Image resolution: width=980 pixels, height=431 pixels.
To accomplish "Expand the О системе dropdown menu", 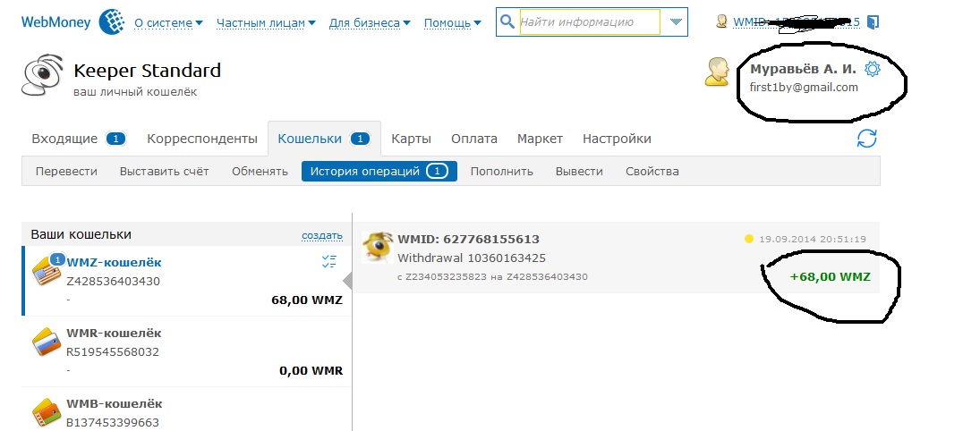I will click(x=169, y=23).
